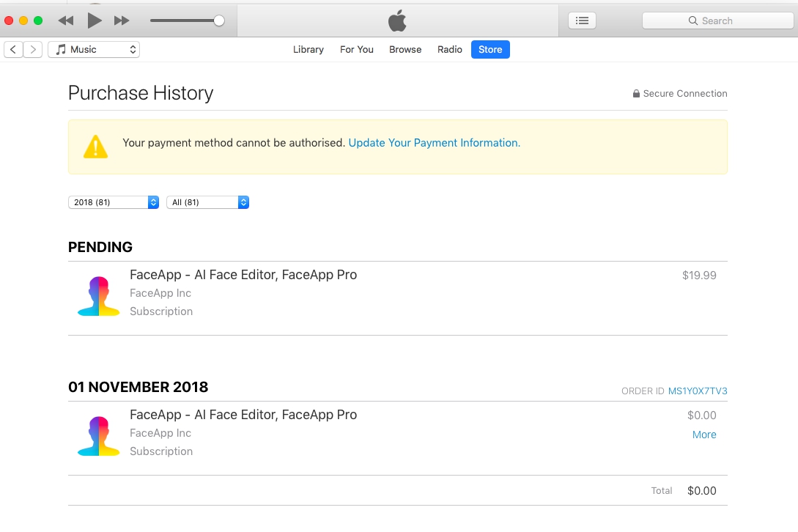Screen dimensions: 798x532
Task: Click the Total $0.00 amount
Action: 702,491
